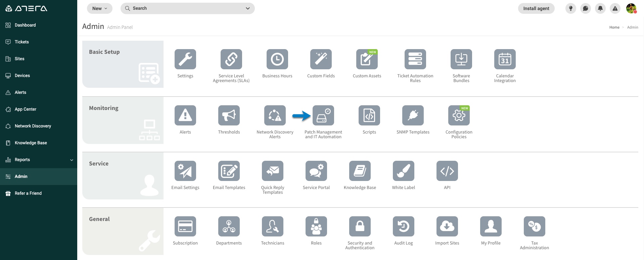Viewport: 644px width, 260px height.
Task: Open the chat messages icon
Action: (x=586, y=8)
